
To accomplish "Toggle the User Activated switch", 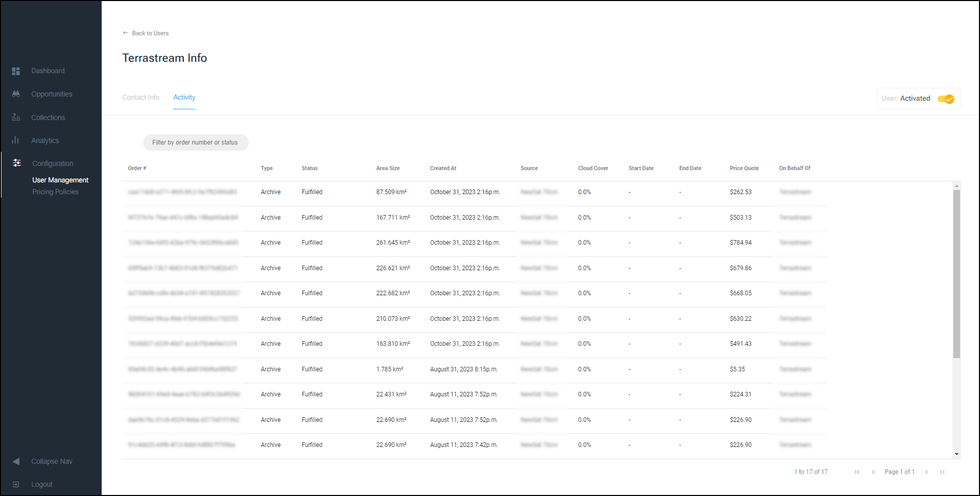I will [946, 99].
